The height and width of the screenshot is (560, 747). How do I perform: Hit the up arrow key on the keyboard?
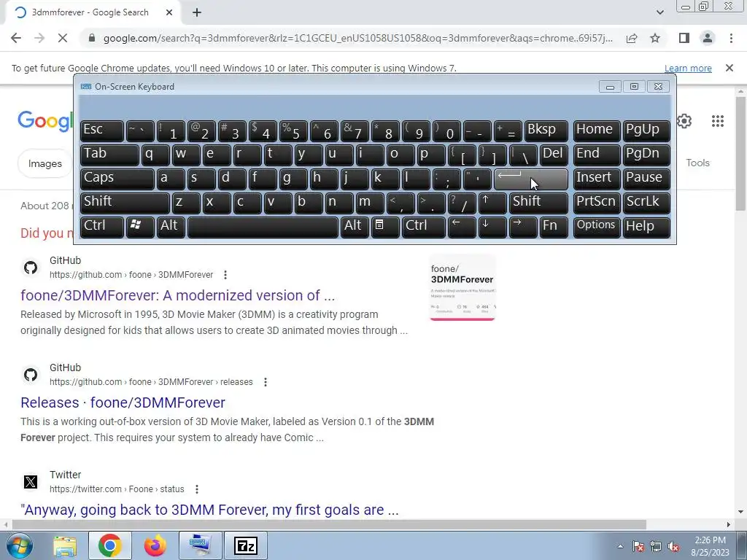[492, 203]
